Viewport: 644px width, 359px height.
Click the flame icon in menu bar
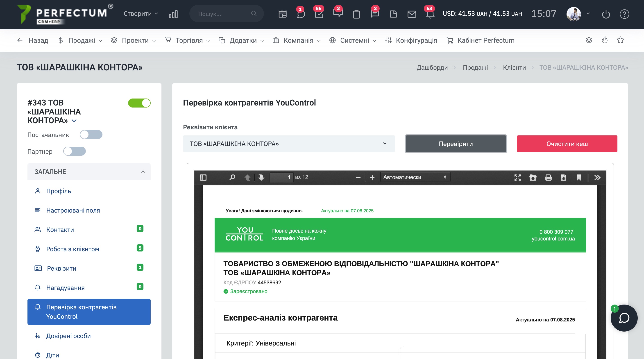tap(605, 40)
